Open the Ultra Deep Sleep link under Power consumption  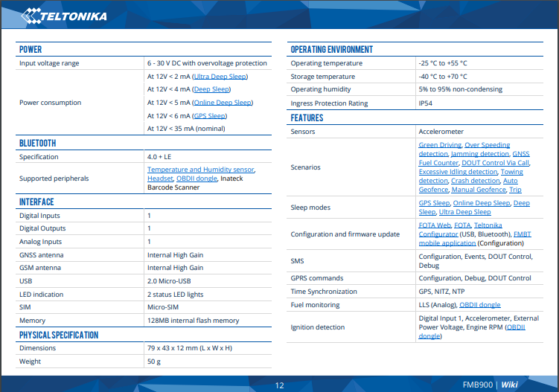pyautogui.click(x=220, y=76)
